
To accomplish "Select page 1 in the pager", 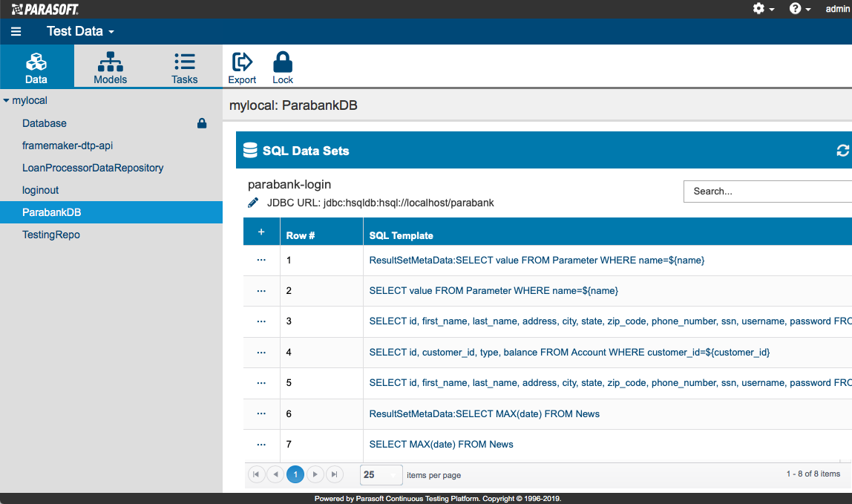I will click(295, 474).
